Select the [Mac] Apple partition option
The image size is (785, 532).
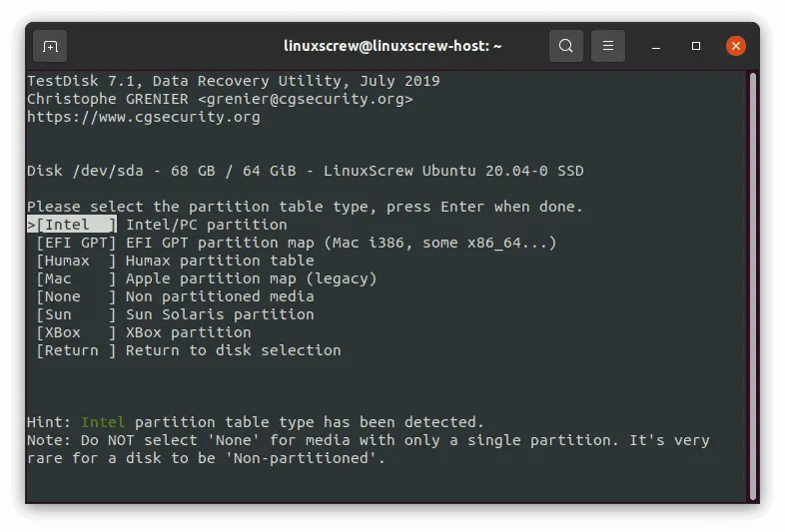point(76,278)
